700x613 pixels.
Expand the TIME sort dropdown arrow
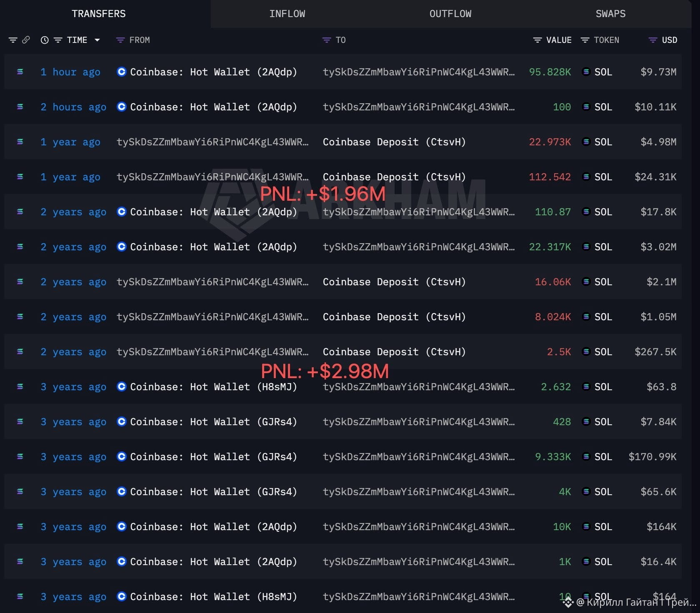[x=97, y=40]
